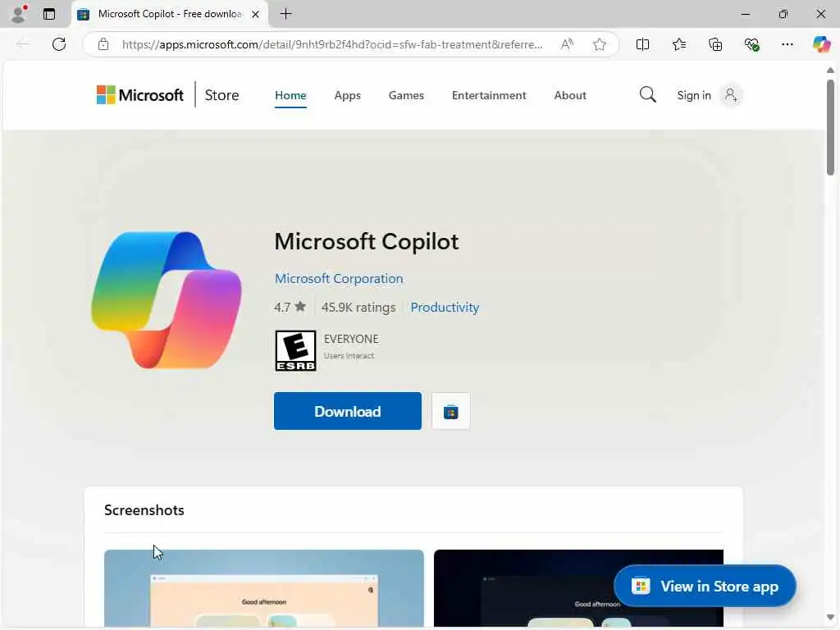
Task: Open the first light-theme screenshot
Action: (x=263, y=588)
